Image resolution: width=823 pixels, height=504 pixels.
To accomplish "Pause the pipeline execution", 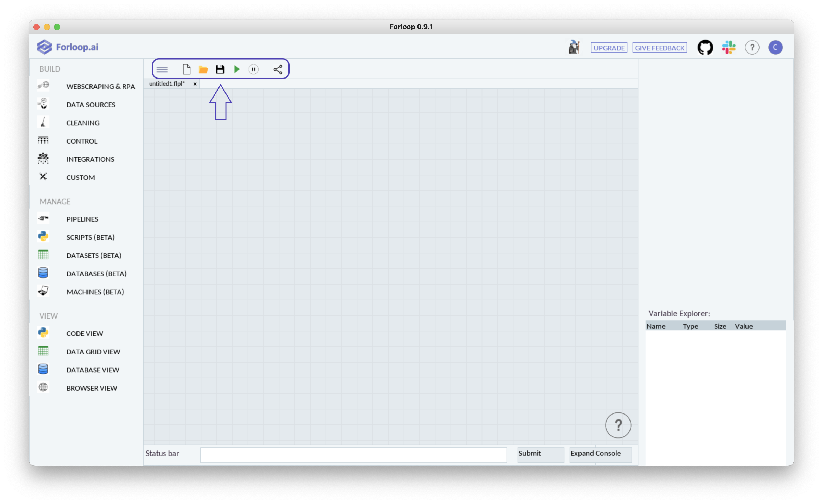I will 254,69.
